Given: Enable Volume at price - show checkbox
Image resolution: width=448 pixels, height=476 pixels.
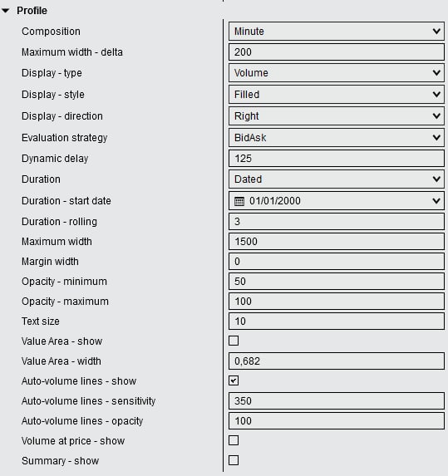Looking at the screenshot, I should (x=234, y=440).
